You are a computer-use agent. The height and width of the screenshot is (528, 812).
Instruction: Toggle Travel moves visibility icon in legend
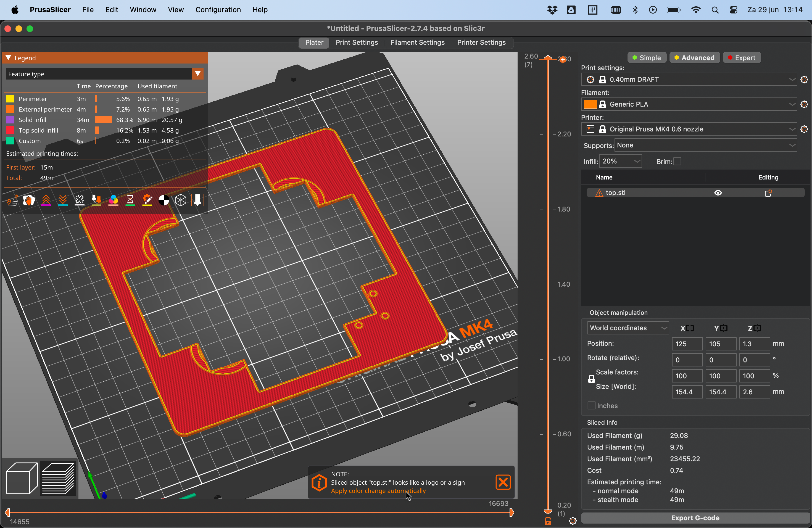click(x=12, y=200)
